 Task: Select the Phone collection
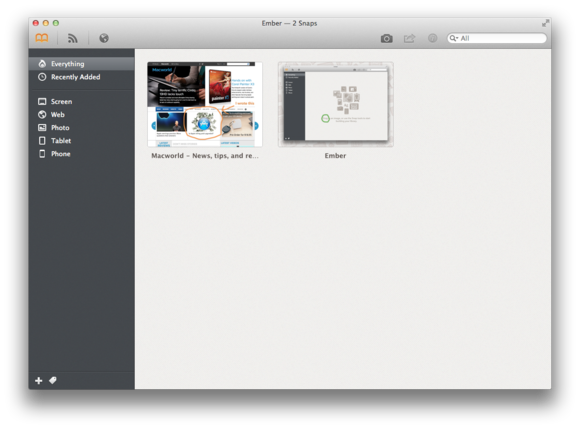(82, 154)
